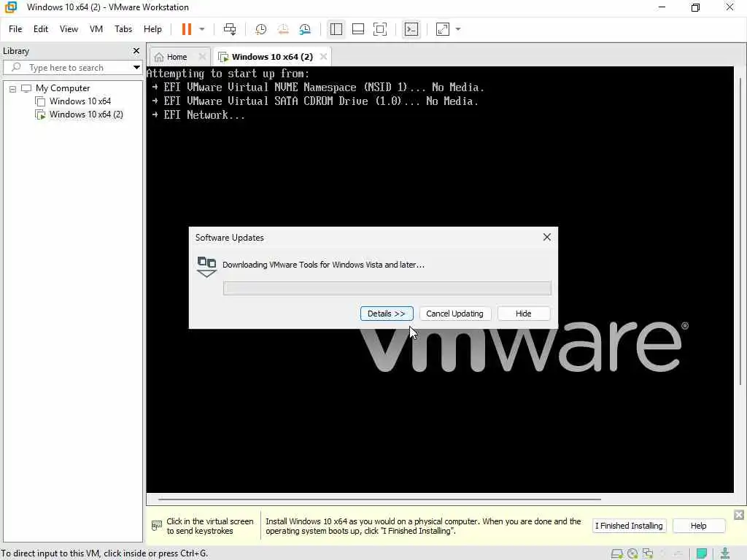Click the orange Pause VM button
The image size is (747, 560).
tap(186, 29)
